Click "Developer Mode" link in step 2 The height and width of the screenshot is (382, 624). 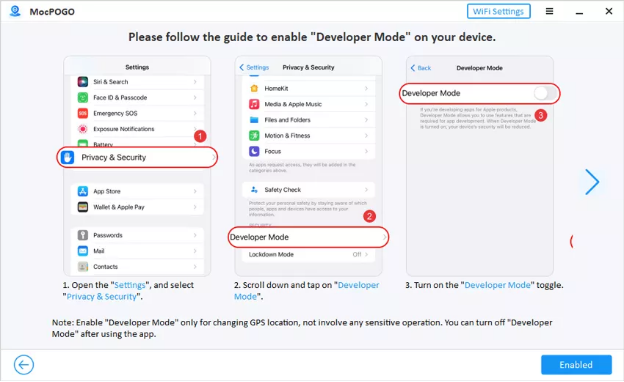306,291
